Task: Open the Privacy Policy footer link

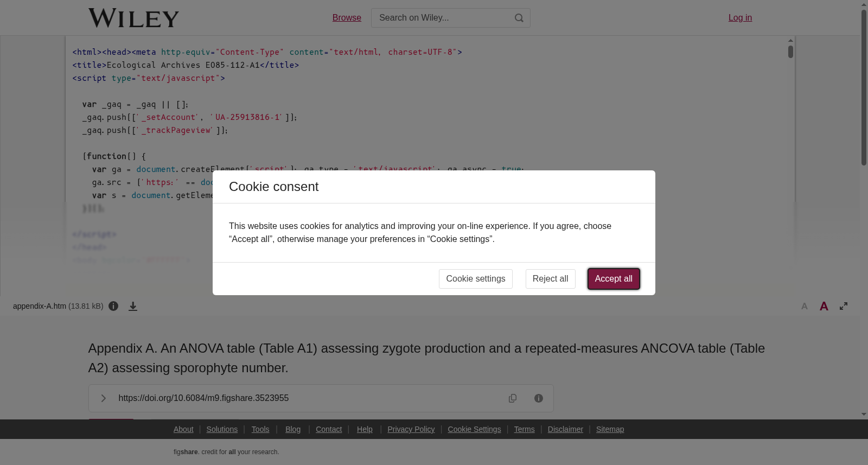Action: [411, 429]
